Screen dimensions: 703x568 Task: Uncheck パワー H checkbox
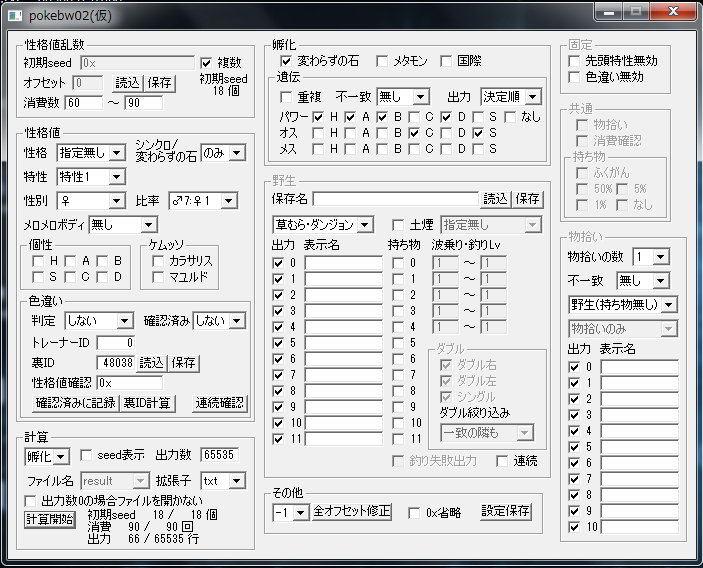(318, 117)
